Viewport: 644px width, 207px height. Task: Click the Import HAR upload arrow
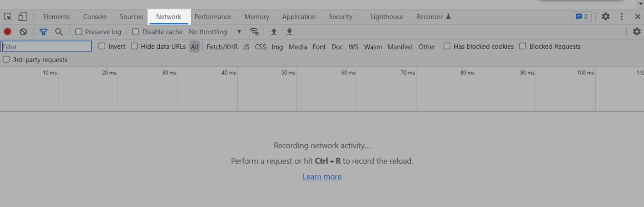[274, 32]
